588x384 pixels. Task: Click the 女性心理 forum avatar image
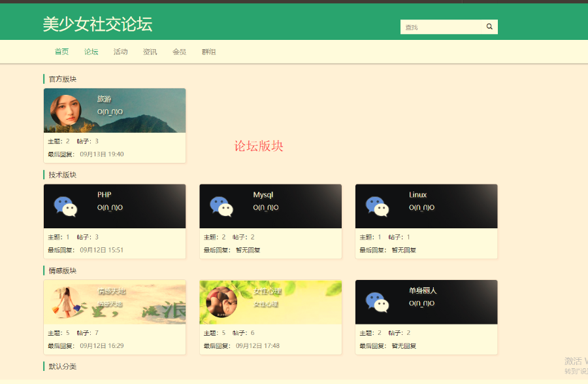coord(221,302)
